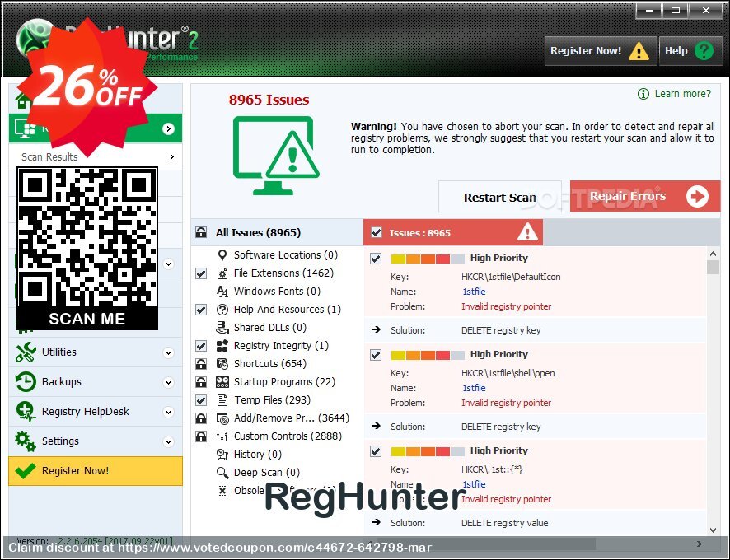Uncheck the Help And Resources checkbox
Screen dimensions: 730x560
click(x=201, y=310)
